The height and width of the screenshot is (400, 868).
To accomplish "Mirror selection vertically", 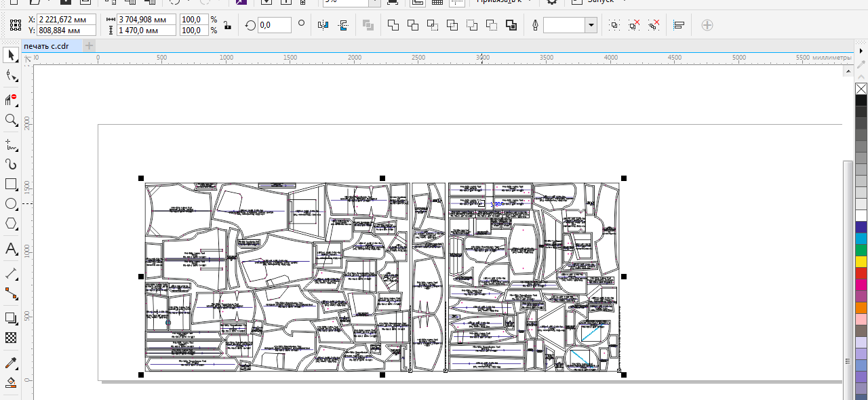I will tap(343, 26).
